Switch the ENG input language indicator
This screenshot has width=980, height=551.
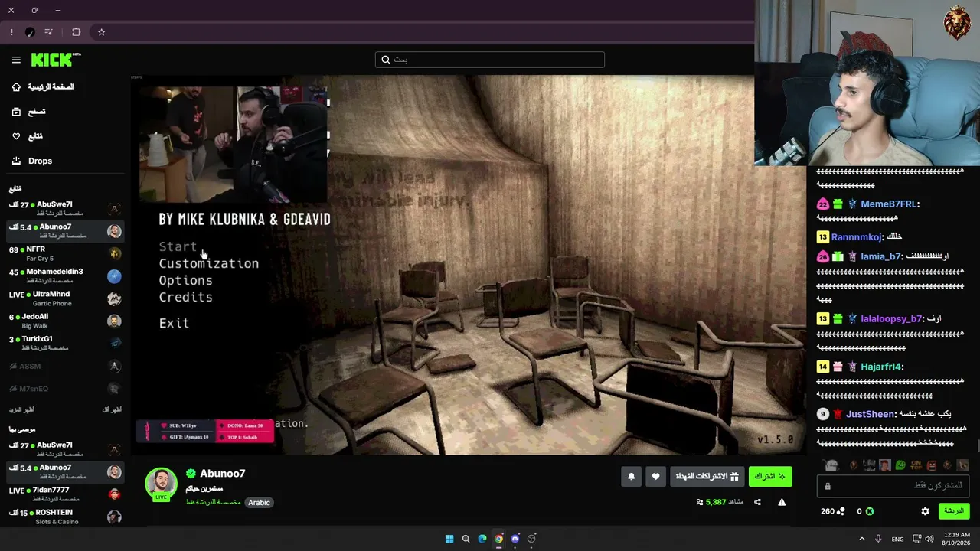[897, 539]
